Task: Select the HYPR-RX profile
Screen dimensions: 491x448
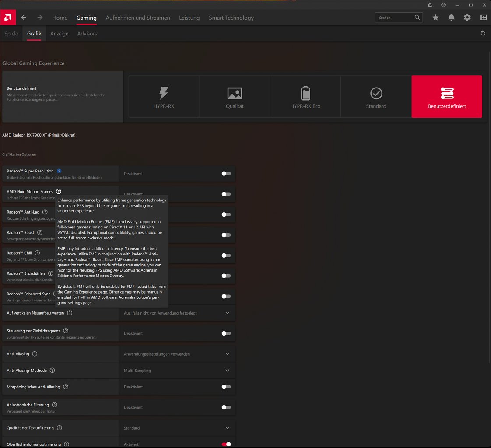Action: 164,96
